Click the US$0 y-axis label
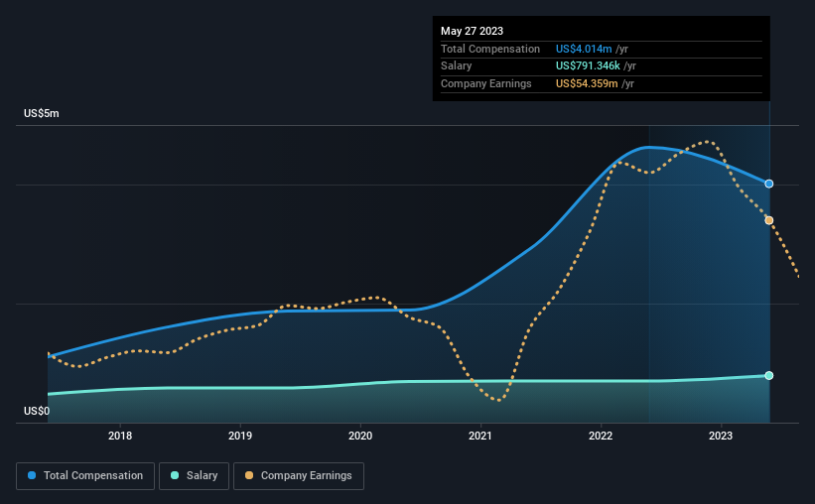 pyautogui.click(x=37, y=411)
